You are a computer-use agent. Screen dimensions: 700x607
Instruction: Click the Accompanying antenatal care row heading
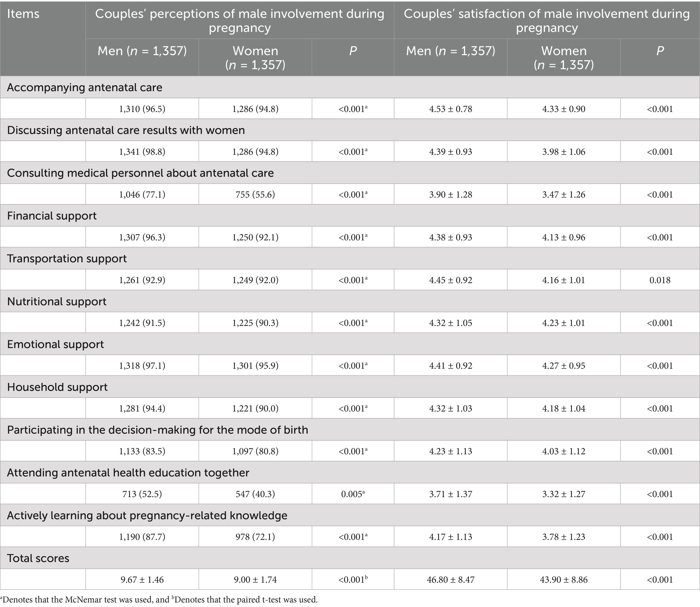[x=84, y=87]
